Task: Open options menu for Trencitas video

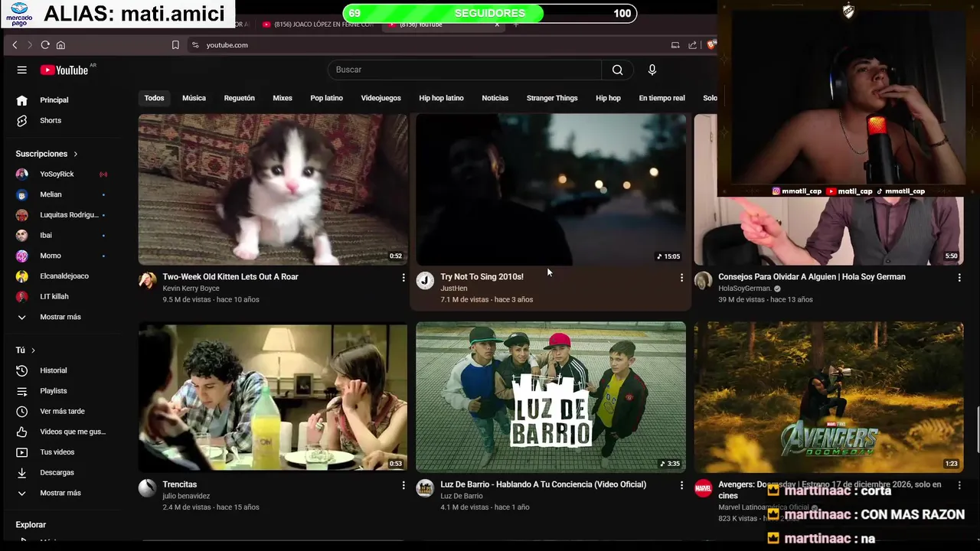Action: point(403,485)
